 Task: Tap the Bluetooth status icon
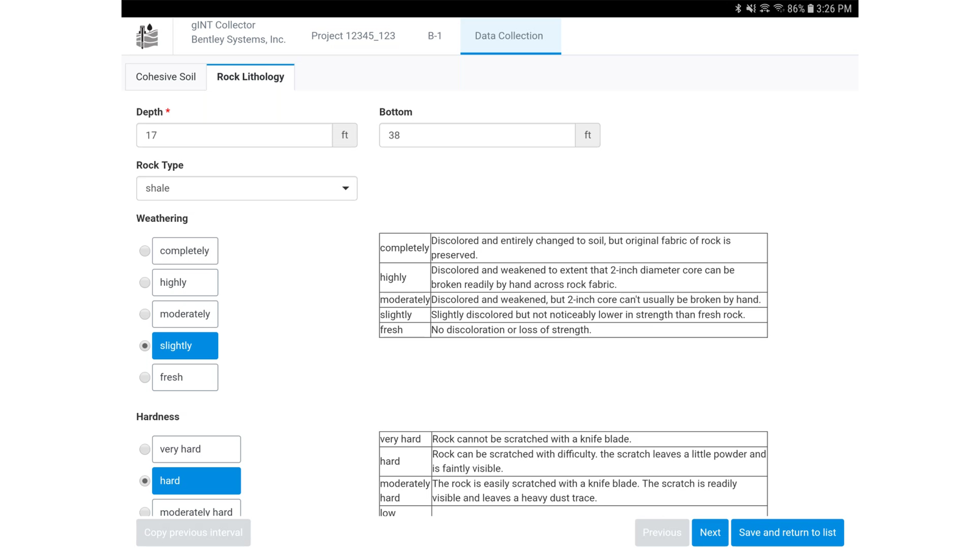click(738, 9)
